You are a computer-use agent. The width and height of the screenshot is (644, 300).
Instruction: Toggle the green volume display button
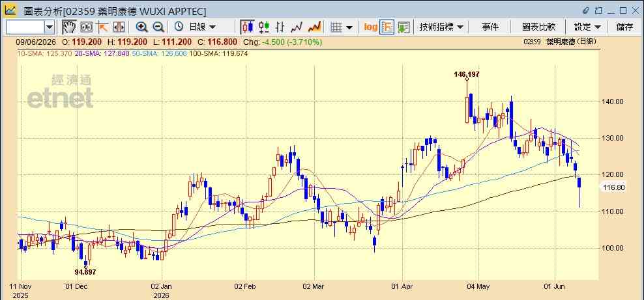pyautogui.click(x=403, y=27)
